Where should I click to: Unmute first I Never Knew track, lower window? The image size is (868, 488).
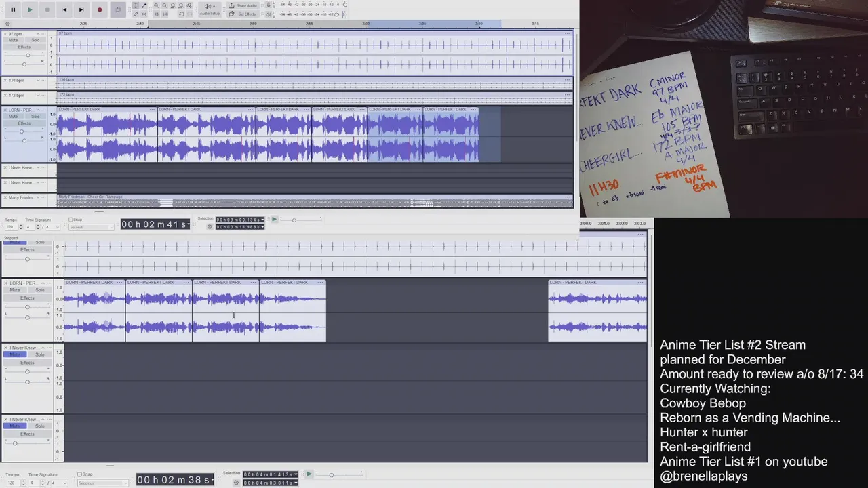pyautogui.click(x=14, y=354)
